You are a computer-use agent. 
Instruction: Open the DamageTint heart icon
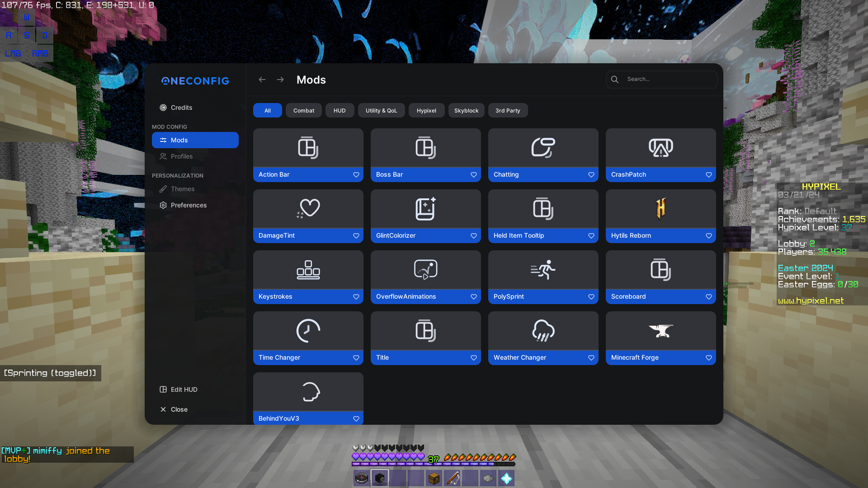coord(308,209)
